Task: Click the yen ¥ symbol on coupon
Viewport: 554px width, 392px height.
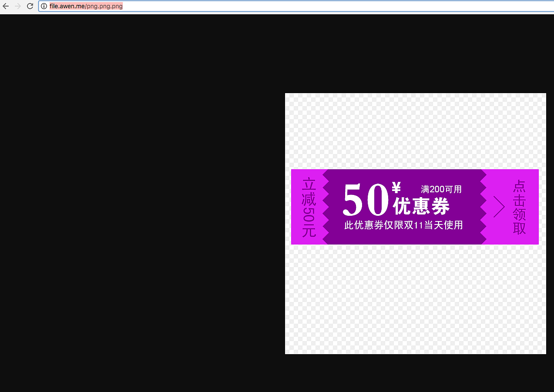Action: pyautogui.click(x=396, y=188)
